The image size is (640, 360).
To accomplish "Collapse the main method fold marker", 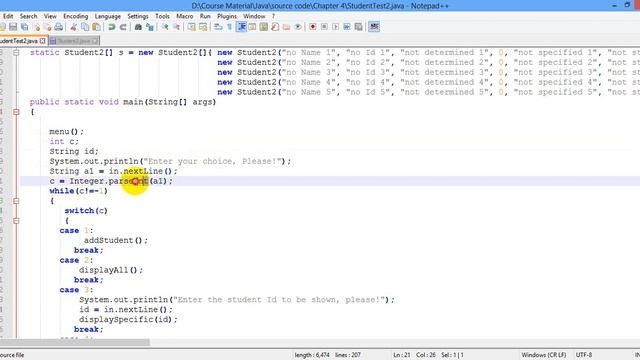I will click(16, 112).
